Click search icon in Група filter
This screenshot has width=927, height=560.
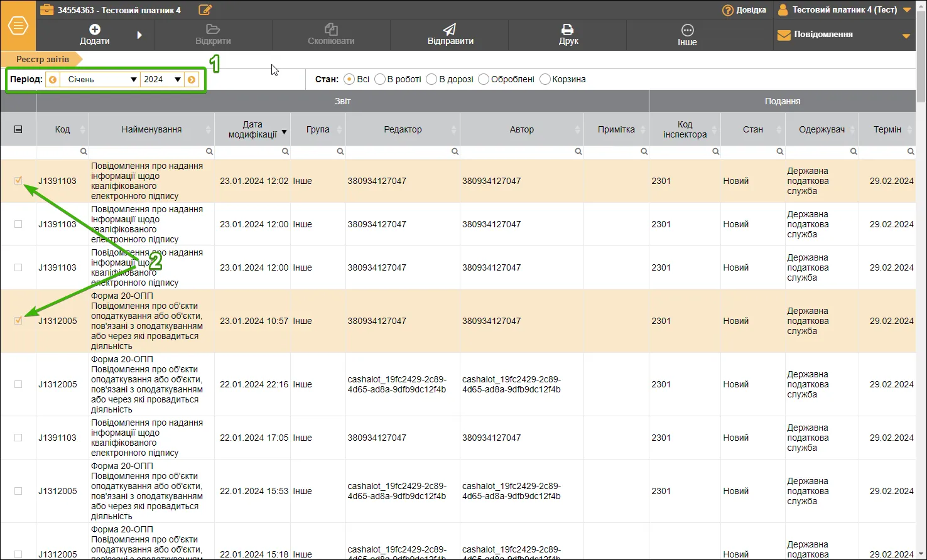(340, 152)
